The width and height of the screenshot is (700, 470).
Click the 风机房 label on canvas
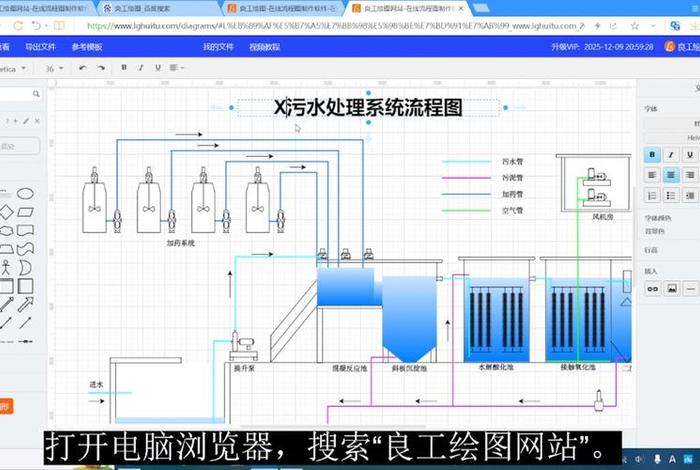pyautogui.click(x=603, y=216)
